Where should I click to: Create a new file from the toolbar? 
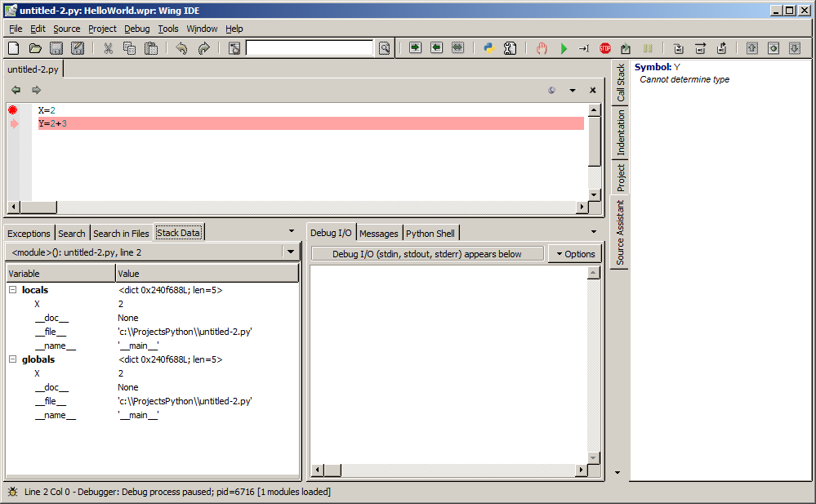(x=13, y=48)
